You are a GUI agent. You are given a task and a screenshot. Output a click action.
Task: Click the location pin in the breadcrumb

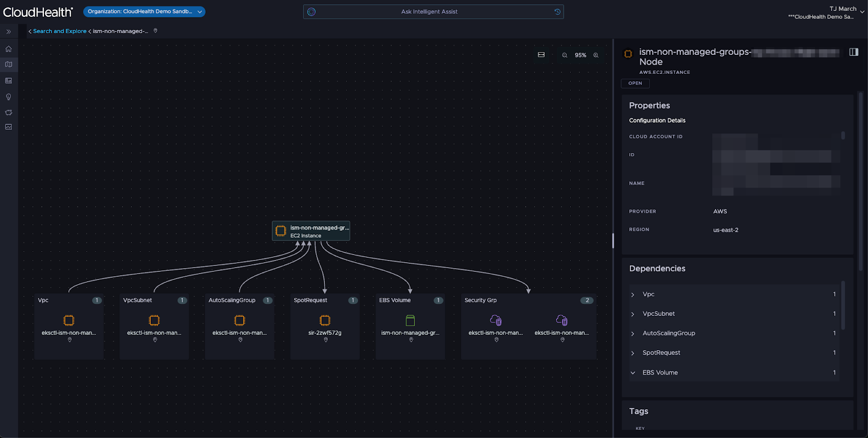[155, 31]
